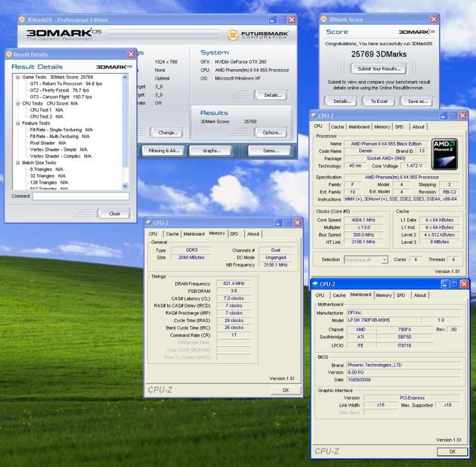Click Details... in the 3DMark Score window
Viewport: 476px width, 467px height.
(342, 101)
